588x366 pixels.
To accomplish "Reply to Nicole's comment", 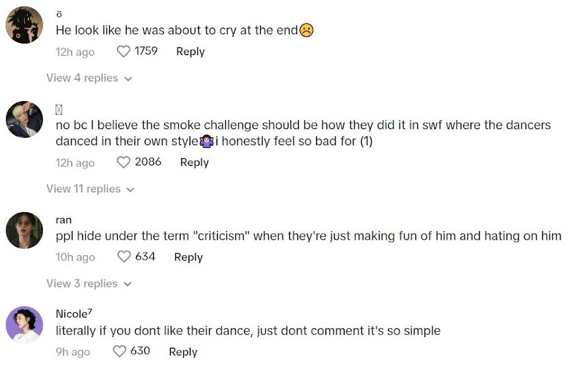I will (183, 351).
